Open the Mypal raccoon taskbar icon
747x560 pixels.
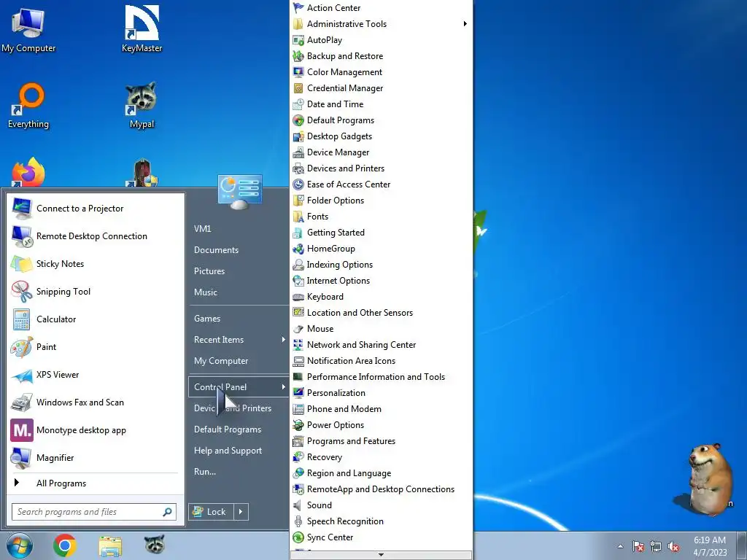click(x=155, y=544)
